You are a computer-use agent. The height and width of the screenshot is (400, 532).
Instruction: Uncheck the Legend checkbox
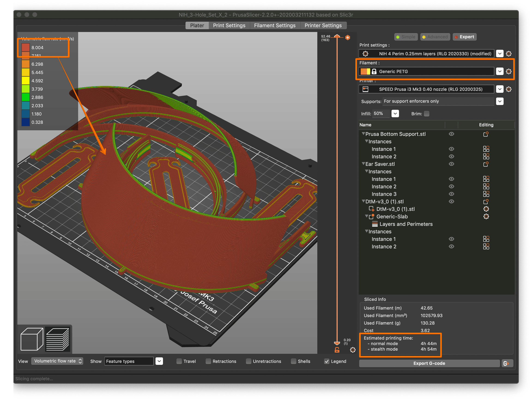click(326, 361)
